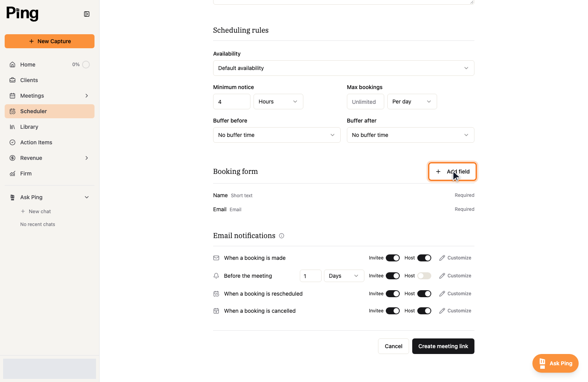This screenshot has height=382, width=588.
Task: Go to Home in sidebar
Action: pyautogui.click(x=49, y=65)
